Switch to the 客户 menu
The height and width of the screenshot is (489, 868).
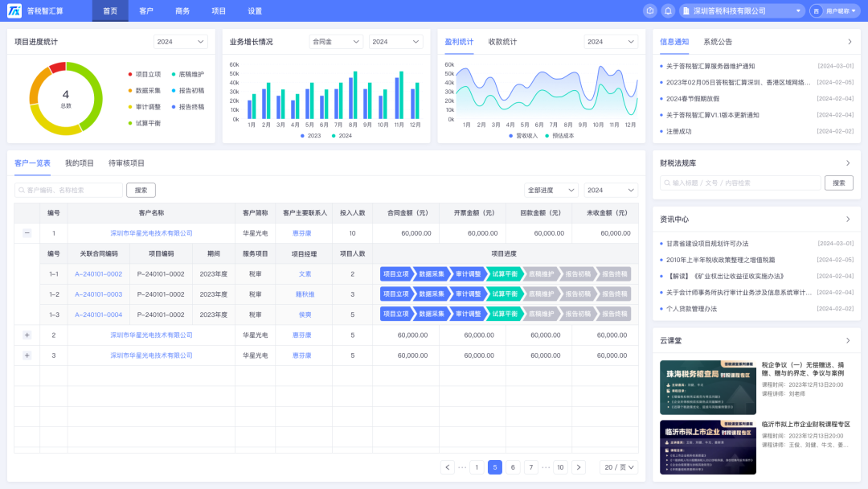(146, 11)
